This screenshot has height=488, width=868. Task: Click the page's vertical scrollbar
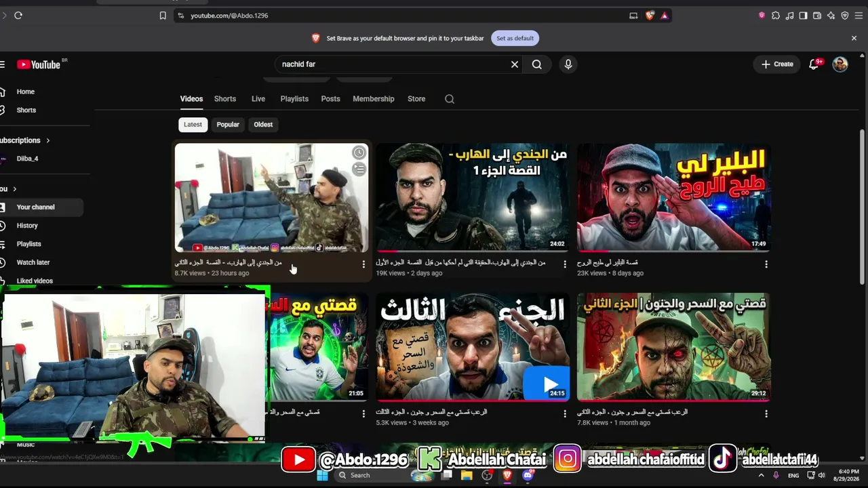tap(862, 207)
